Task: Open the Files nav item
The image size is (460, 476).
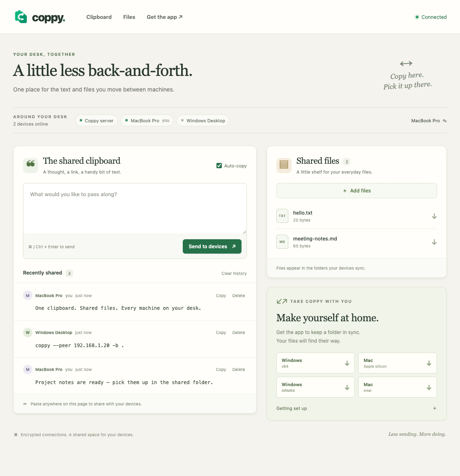Action: [129, 17]
